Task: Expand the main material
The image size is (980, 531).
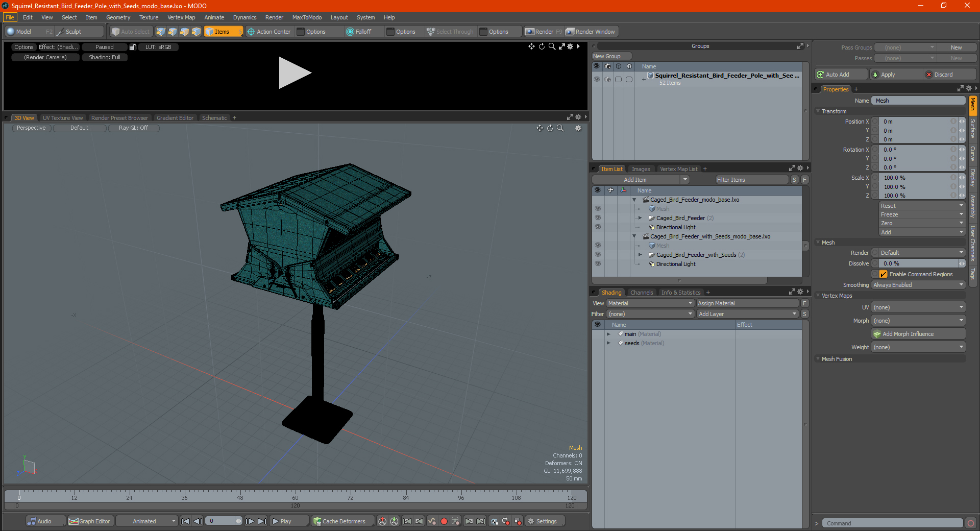Action: [x=608, y=334]
